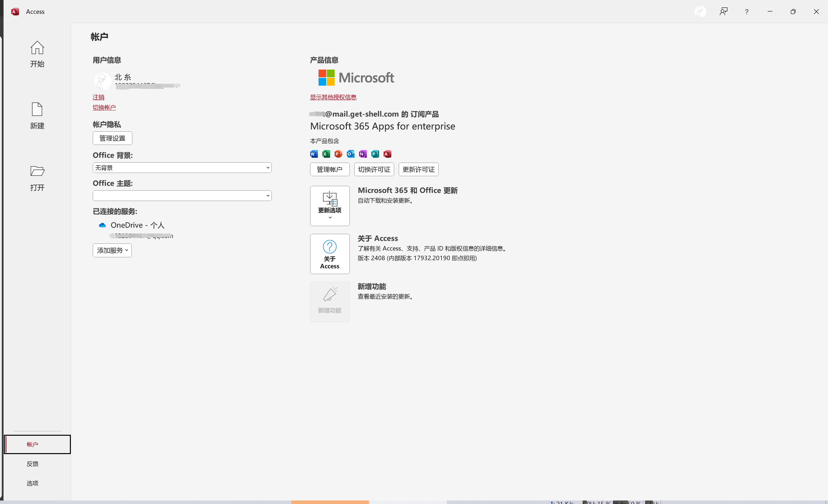Image resolution: width=828 pixels, height=504 pixels.
Task: Click the feedback person icon in the title bar
Action: tap(723, 12)
